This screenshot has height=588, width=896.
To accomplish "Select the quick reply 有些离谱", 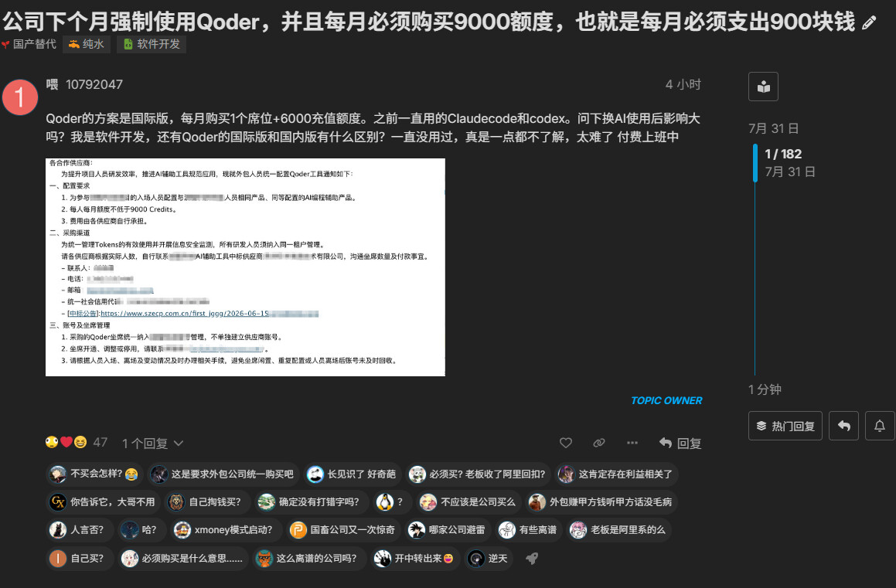I will point(529,530).
